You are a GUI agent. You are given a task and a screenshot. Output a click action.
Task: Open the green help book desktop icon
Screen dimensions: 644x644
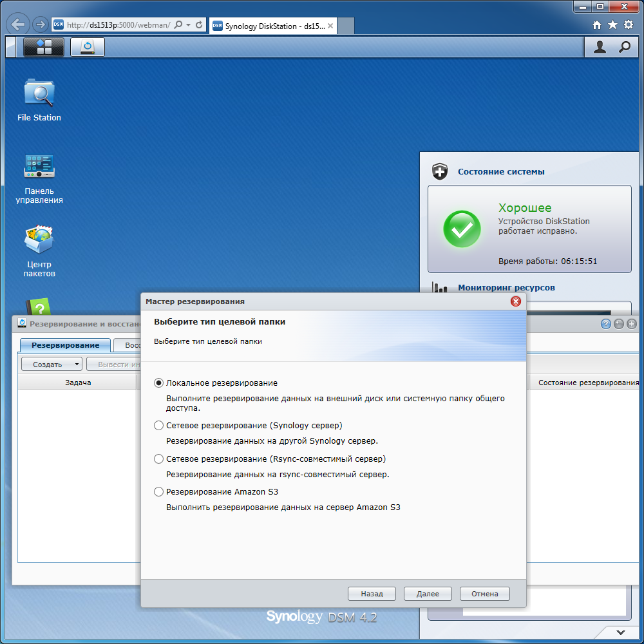point(39,306)
